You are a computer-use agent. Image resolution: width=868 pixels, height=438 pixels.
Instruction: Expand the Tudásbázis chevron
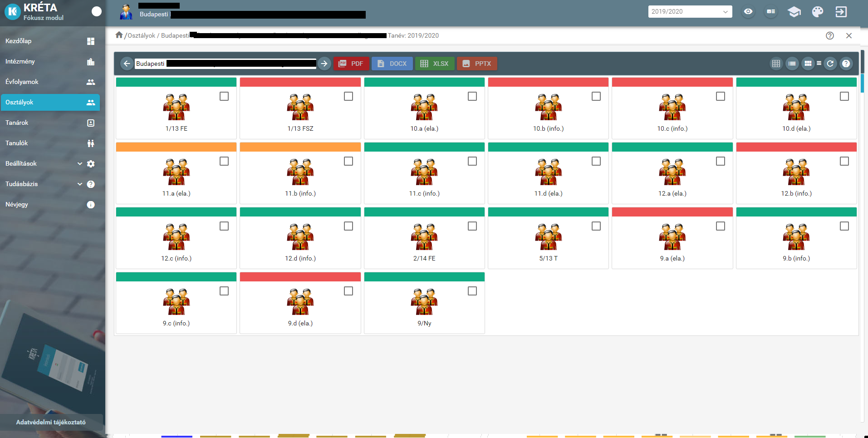[x=80, y=184]
